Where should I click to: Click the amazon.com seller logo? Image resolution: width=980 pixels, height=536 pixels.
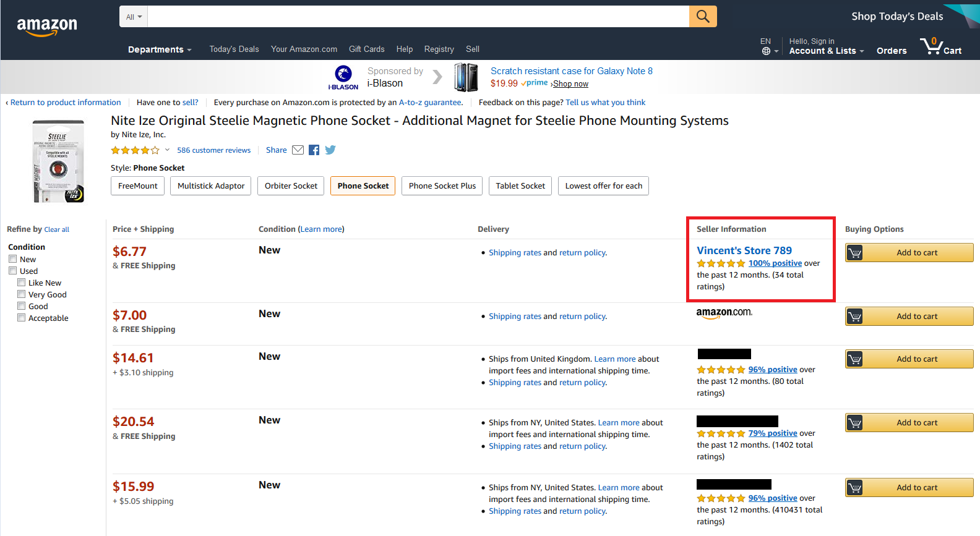[x=724, y=313]
